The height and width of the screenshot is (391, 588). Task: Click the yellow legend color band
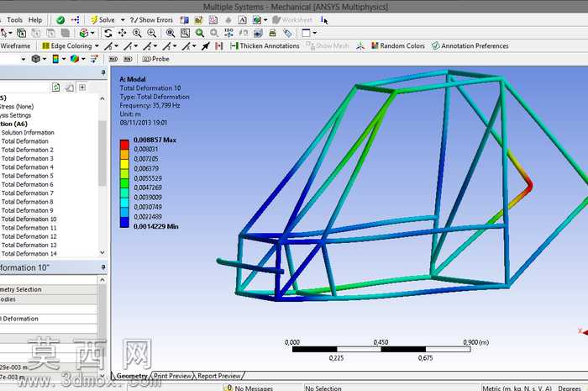click(124, 164)
